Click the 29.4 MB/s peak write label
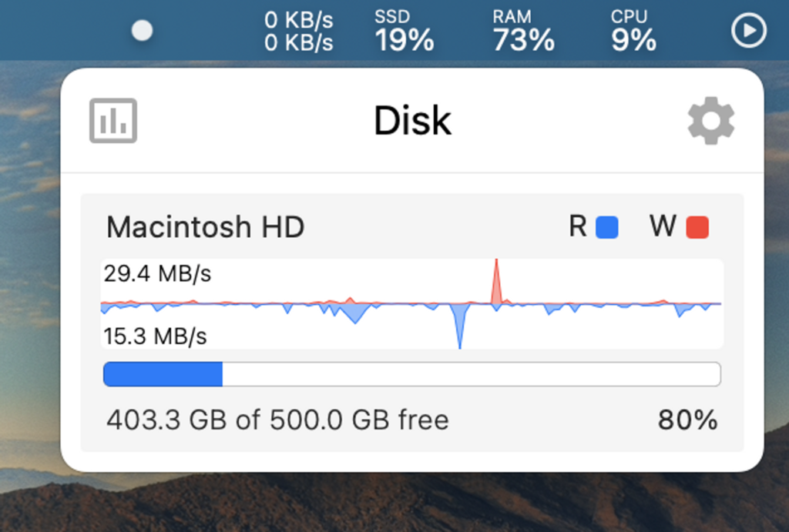Image resolution: width=789 pixels, height=532 pixels. (157, 273)
